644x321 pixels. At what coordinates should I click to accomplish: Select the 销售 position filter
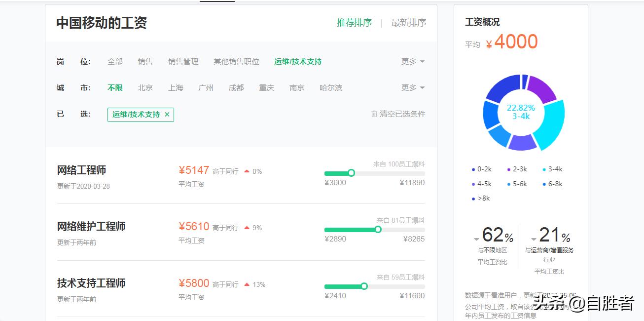pyautogui.click(x=145, y=62)
